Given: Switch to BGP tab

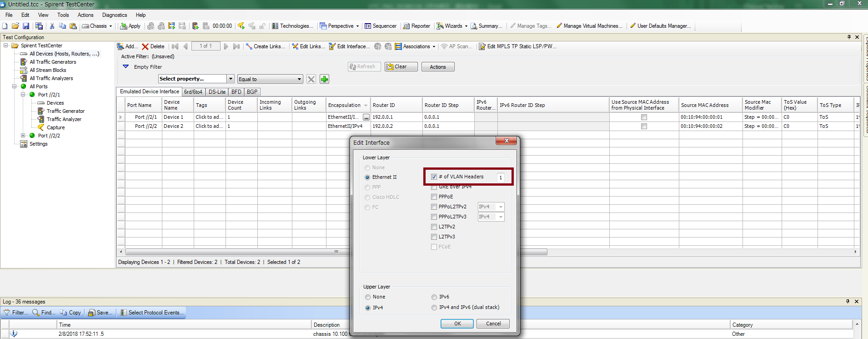Looking at the screenshot, I should click(252, 92).
